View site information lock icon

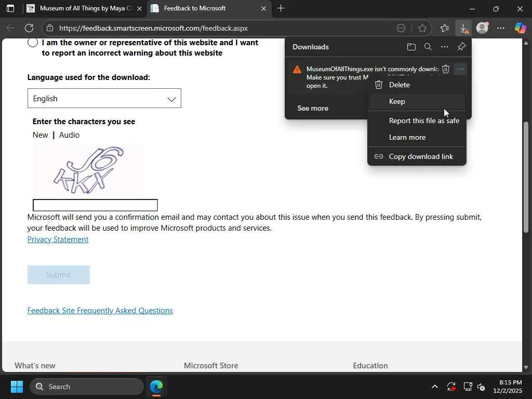50,28
